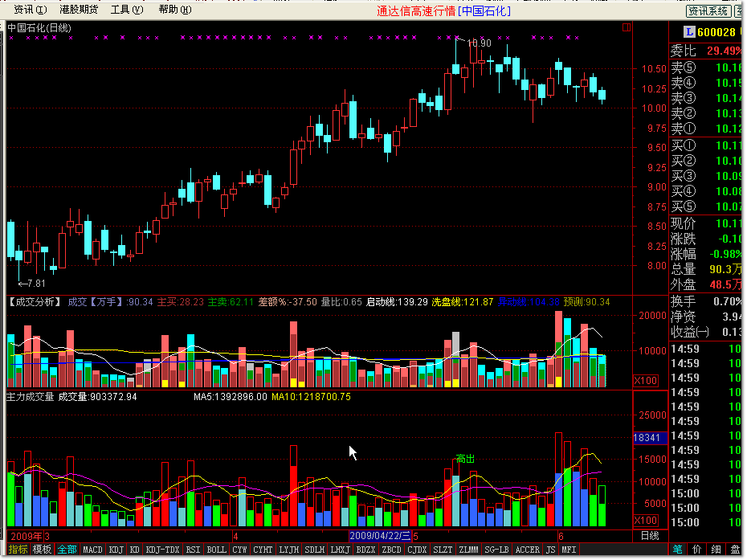This screenshot has width=747, height=560.
Task: Switch to the KD indicator
Action: point(135,550)
